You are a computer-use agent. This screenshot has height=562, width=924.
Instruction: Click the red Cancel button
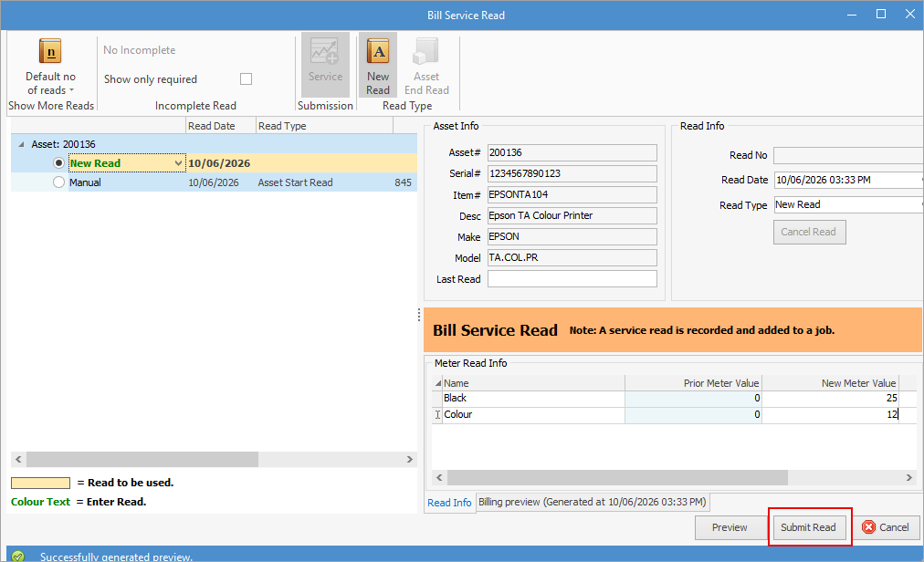885,527
